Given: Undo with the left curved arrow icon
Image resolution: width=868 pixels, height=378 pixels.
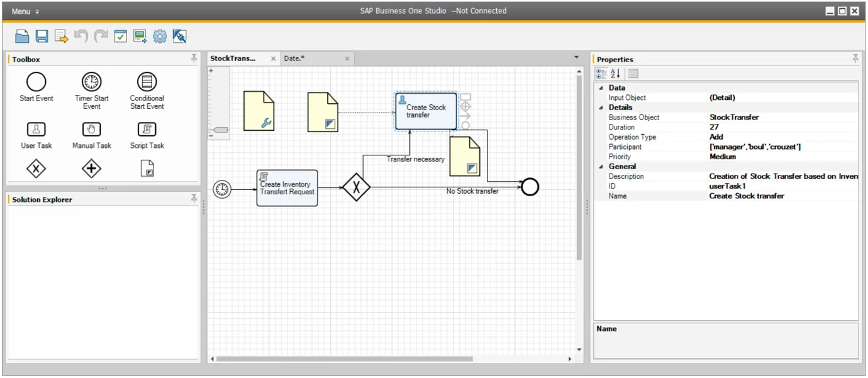Looking at the screenshot, I should click(81, 36).
